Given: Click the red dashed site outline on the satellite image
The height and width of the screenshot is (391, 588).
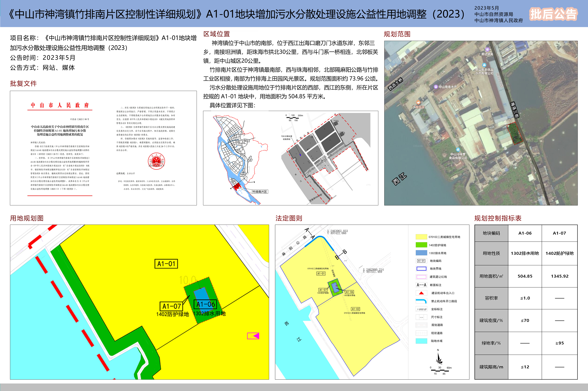Looking at the screenshot, I should coord(515,133).
